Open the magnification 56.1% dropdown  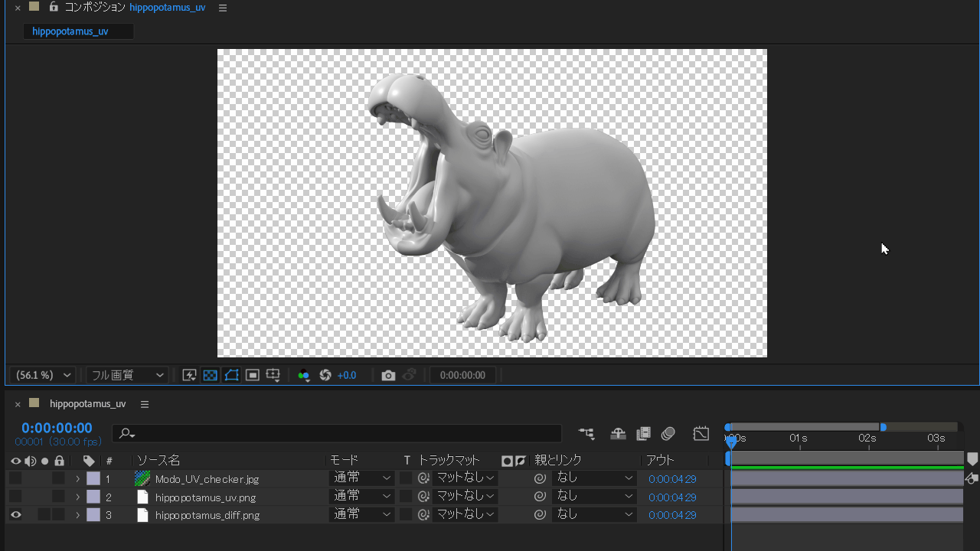pos(44,375)
